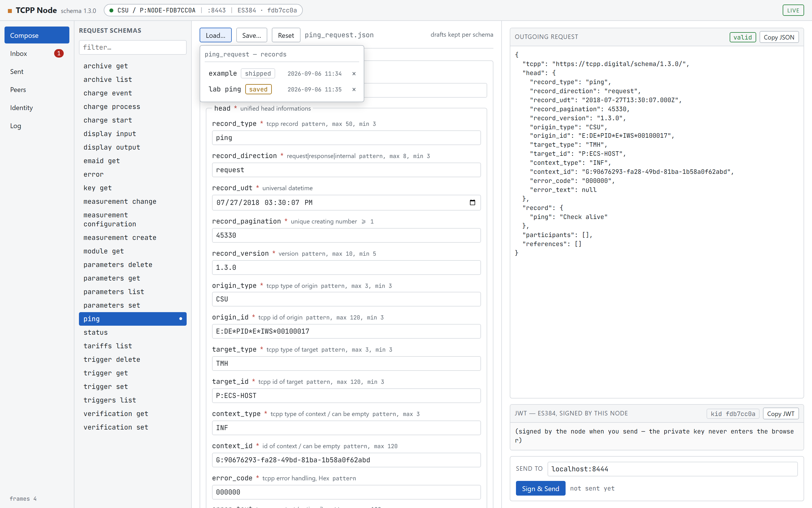Image resolution: width=812 pixels, height=508 pixels.
Task: Delete the 'example' record with its × icon
Action: tap(354, 74)
